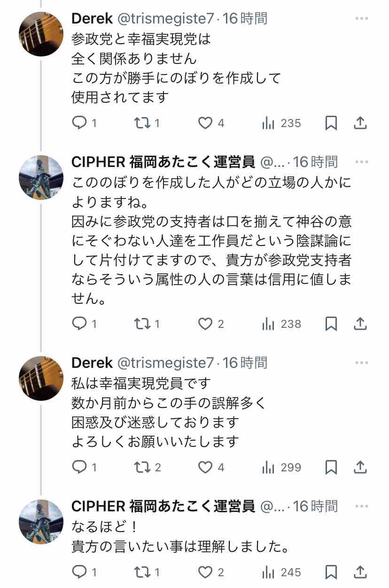The width and height of the screenshot is (389, 588).
Task: Open more options on Derek's first tweet
Action: tap(361, 19)
